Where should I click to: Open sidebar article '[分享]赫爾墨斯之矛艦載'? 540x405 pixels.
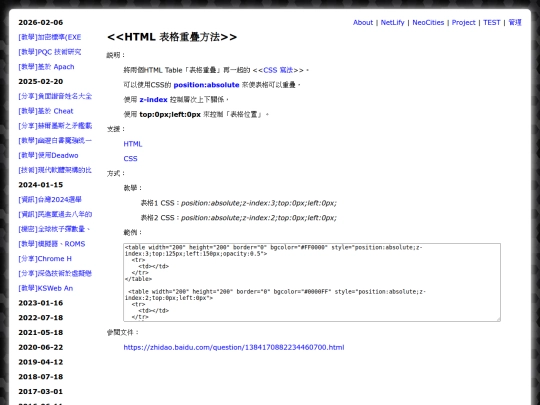pyautogui.click(x=55, y=126)
